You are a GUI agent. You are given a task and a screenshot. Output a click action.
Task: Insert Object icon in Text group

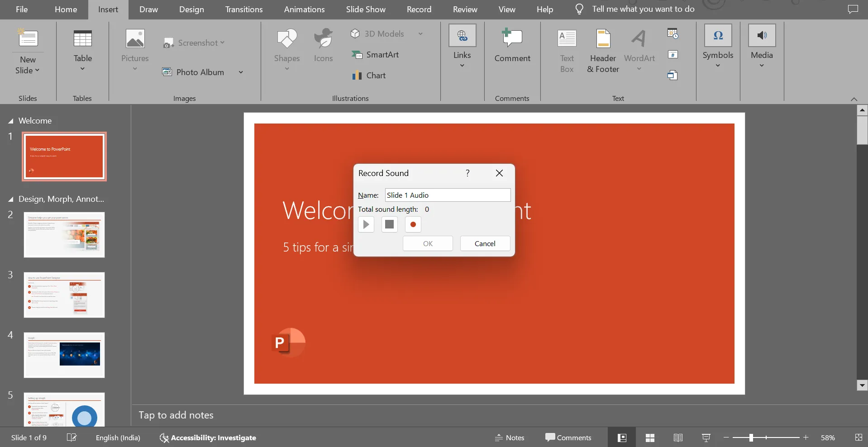pos(673,75)
